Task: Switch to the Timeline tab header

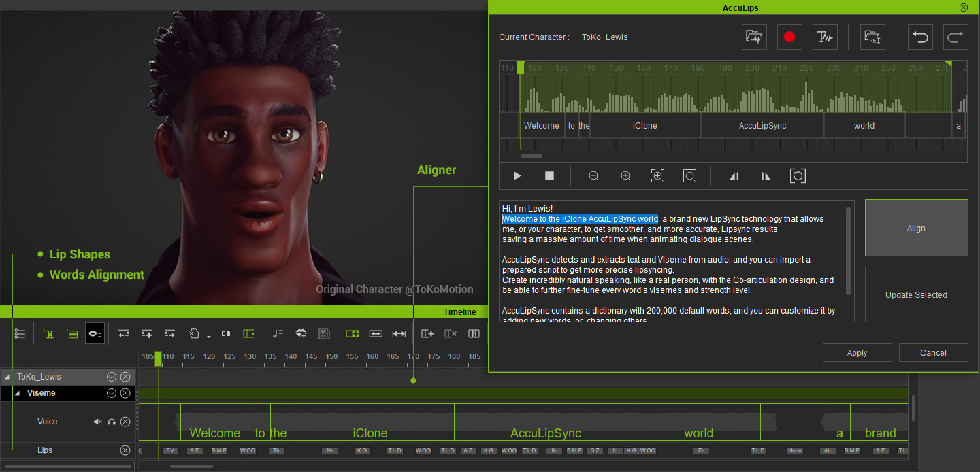Action: (460, 311)
